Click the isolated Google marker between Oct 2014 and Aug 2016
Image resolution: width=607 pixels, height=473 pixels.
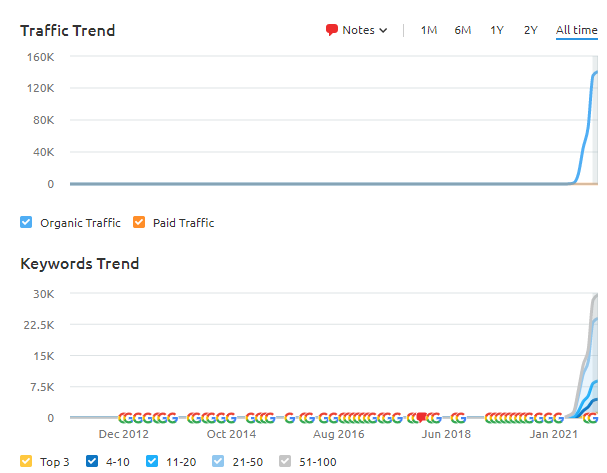coord(289,418)
